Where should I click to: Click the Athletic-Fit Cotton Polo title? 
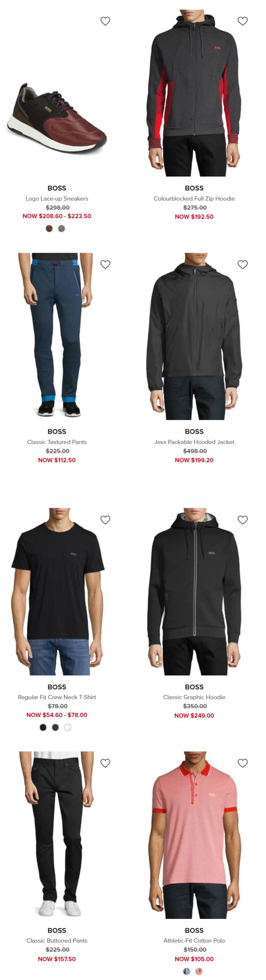point(194,940)
